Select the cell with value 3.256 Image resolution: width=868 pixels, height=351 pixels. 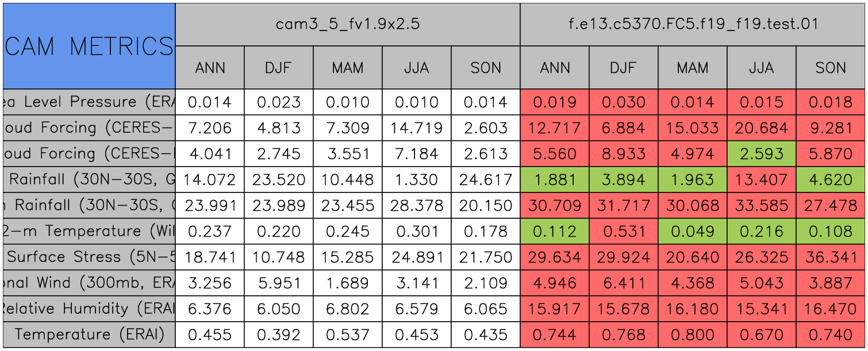(x=210, y=283)
